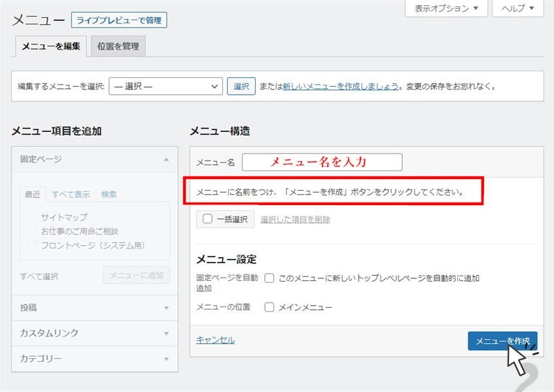Click the キャンセル link
Screen dimensions: 554x392
[215, 340]
